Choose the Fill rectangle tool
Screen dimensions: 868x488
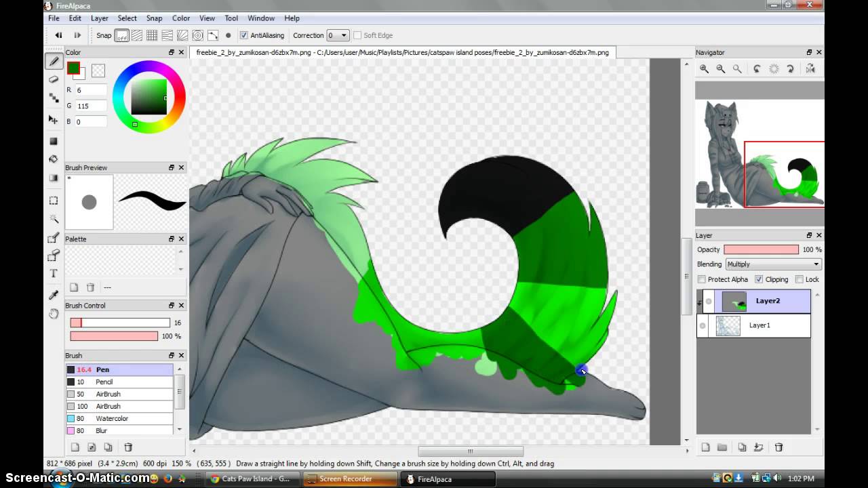coord(54,141)
